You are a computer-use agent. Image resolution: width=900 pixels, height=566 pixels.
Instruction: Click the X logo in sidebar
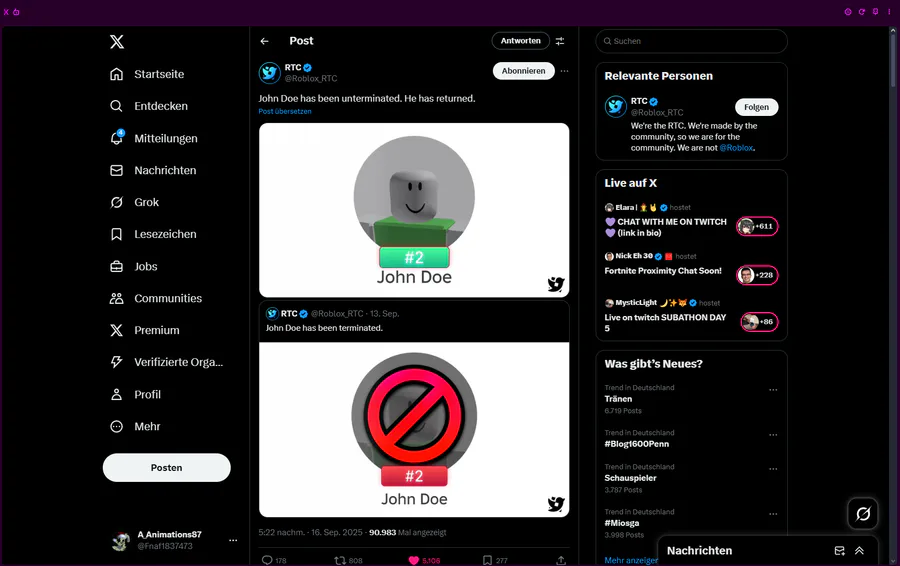click(x=117, y=41)
